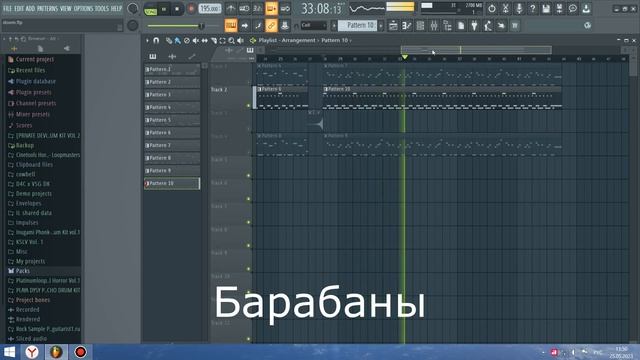640x360 pixels.
Task: Toggle the record button in transport
Action: pyautogui.click(x=191, y=9)
